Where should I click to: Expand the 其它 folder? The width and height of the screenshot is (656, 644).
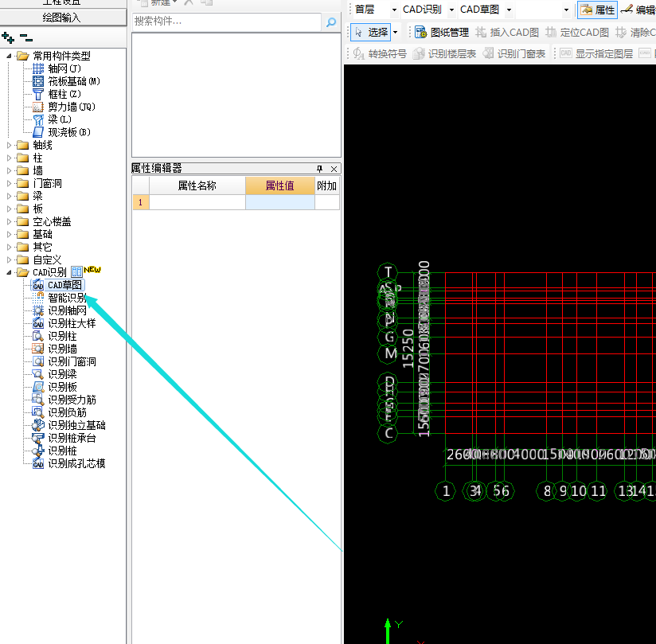pyautogui.click(x=9, y=247)
